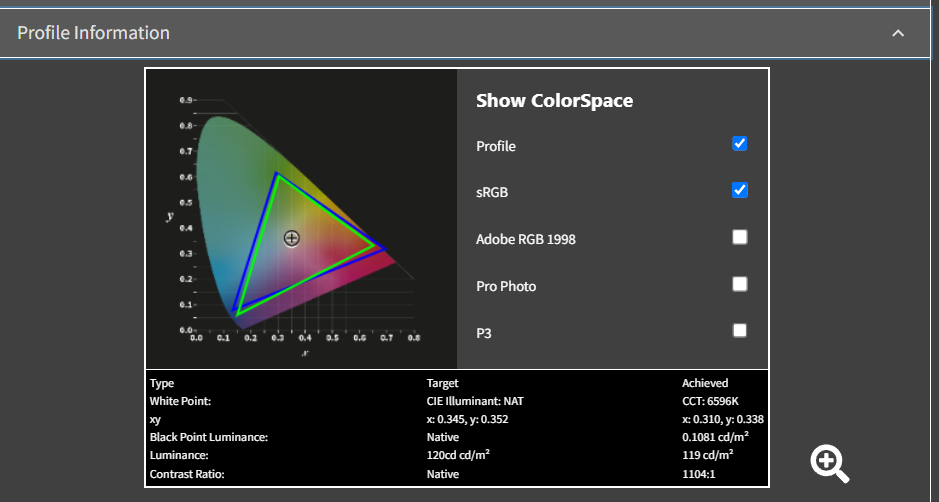
Task: Click the CIE Illuminant: NAT target value
Action: click(475, 401)
